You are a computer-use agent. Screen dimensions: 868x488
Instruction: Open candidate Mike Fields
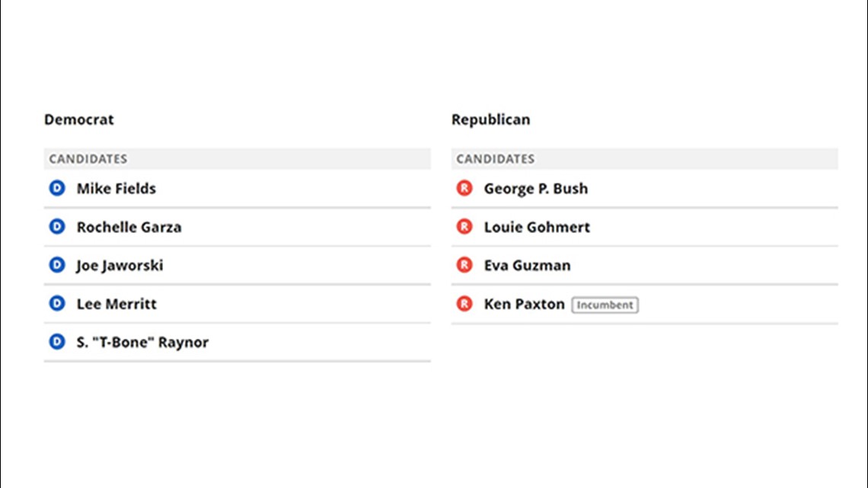[x=116, y=189]
